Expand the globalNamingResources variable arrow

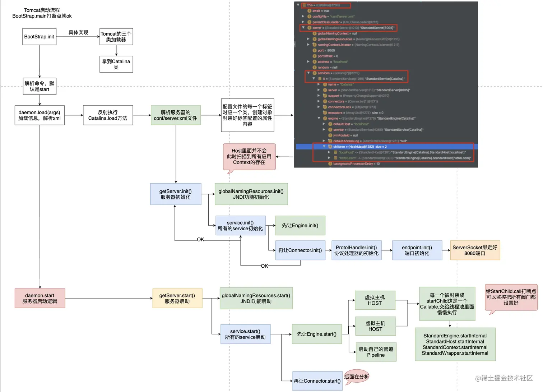pos(308,39)
